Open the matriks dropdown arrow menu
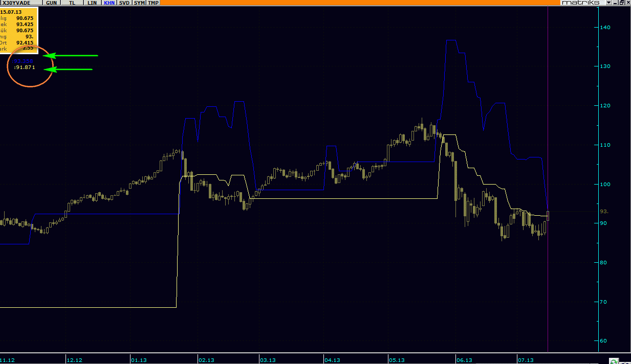The width and height of the screenshot is (631, 364). click(609, 3)
